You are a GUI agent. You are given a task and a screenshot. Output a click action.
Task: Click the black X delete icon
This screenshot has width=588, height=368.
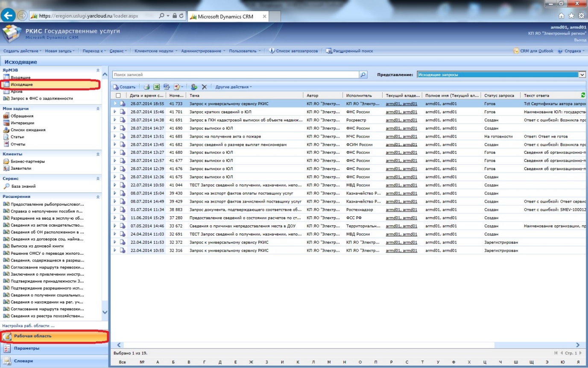(x=204, y=87)
